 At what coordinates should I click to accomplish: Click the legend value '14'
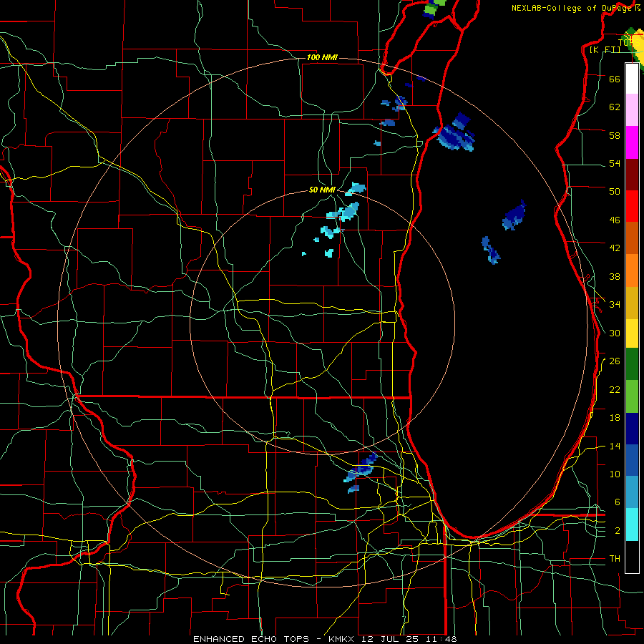tap(615, 446)
